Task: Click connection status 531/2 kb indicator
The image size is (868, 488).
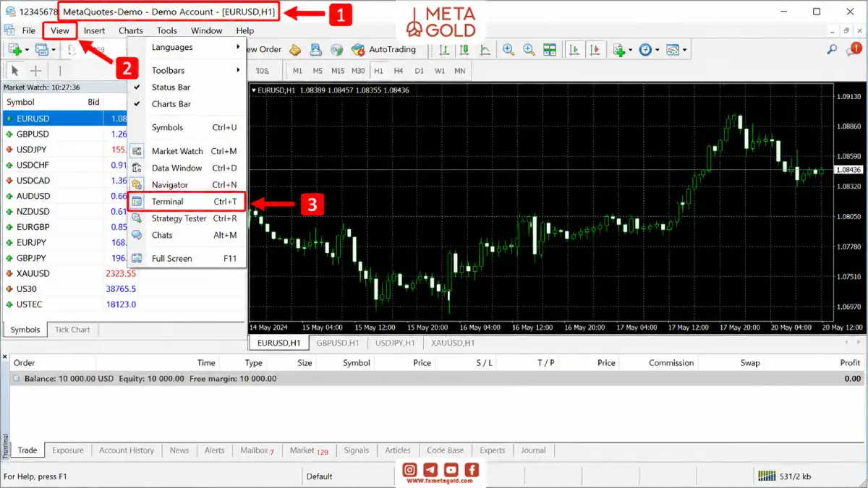Action: [785, 476]
